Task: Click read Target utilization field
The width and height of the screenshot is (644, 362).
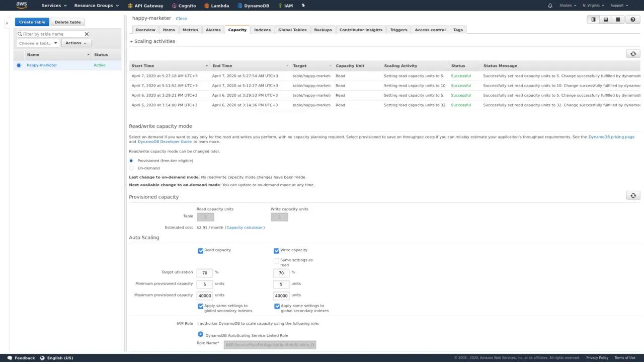Action: point(205,273)
